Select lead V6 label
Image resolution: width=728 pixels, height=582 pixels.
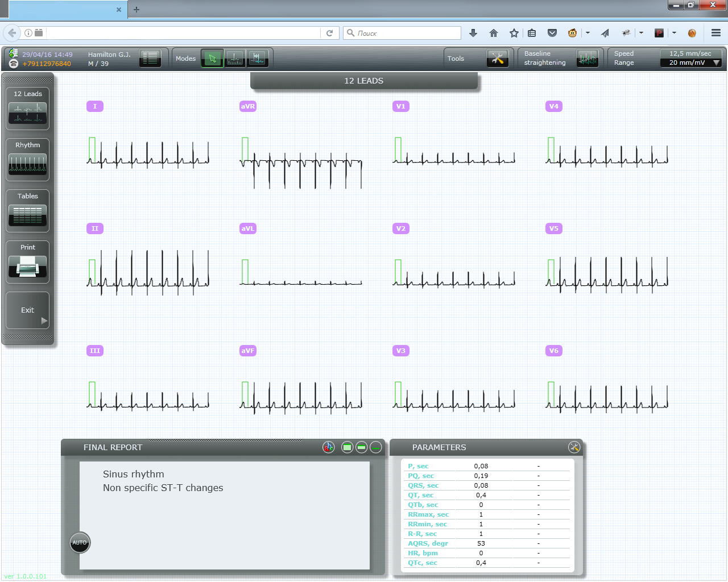pyautogui.click(x=554, y=351)
